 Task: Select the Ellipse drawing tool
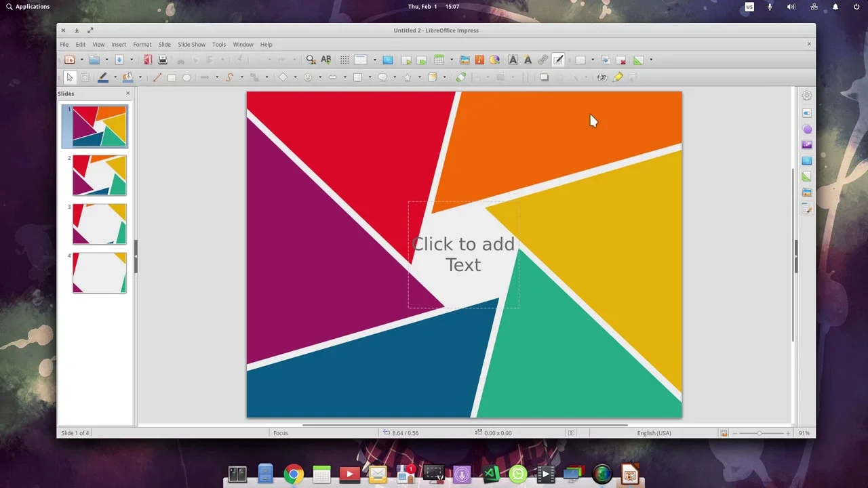(186, 78)
